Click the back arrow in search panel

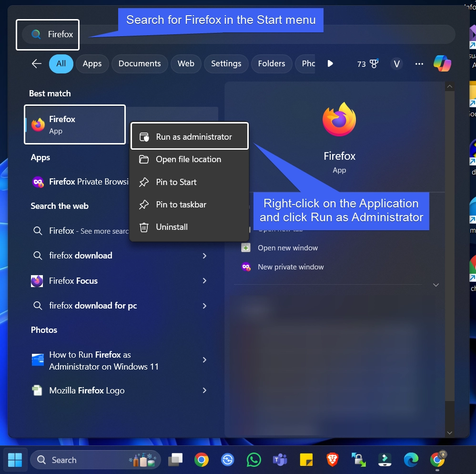coord(36,64)
